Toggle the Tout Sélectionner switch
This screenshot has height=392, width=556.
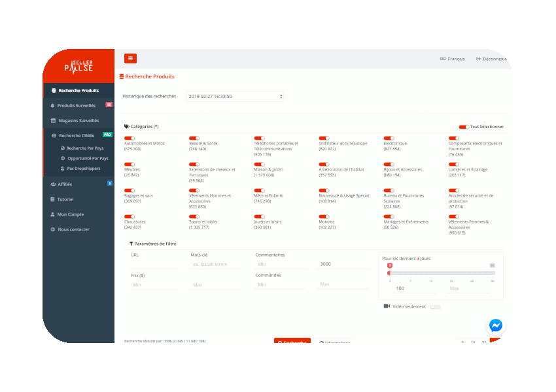[x=464, y=127]
